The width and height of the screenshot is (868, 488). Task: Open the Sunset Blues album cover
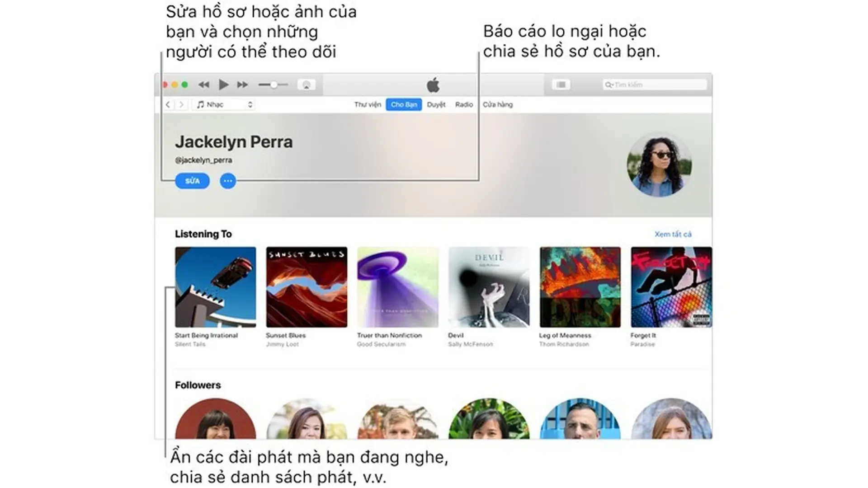click(307, 287)
